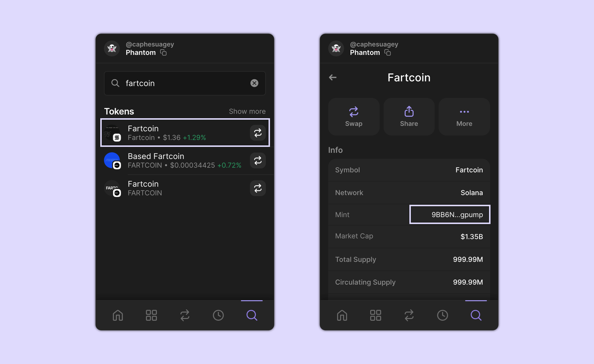This screenshot has height=364, width=594.
Task: Copy wallet address in left panel header
Action: [163, 52]
